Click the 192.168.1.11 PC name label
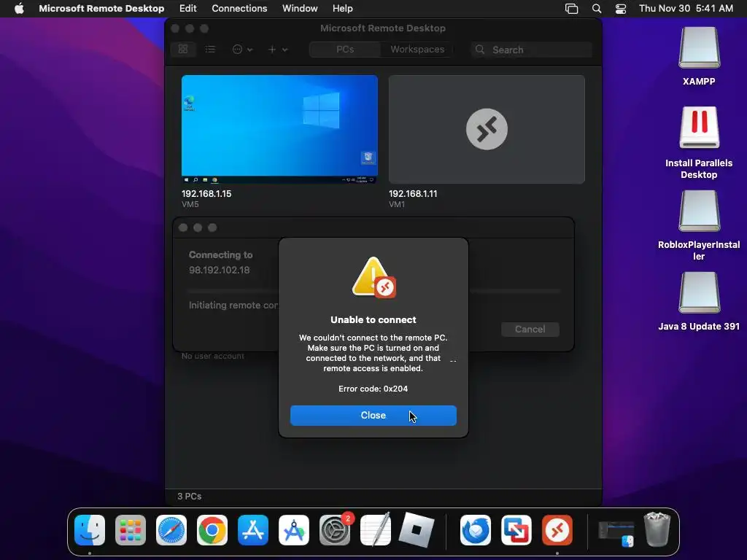The height and width of the screenshot is (560, 747). [x=413, y=194]
